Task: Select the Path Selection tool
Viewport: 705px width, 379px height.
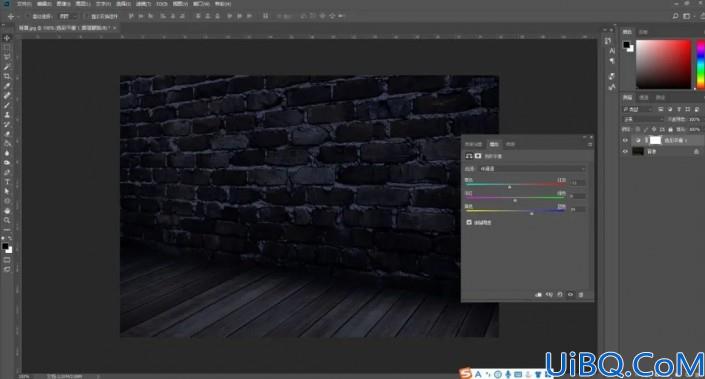Action: pos(7,192)
